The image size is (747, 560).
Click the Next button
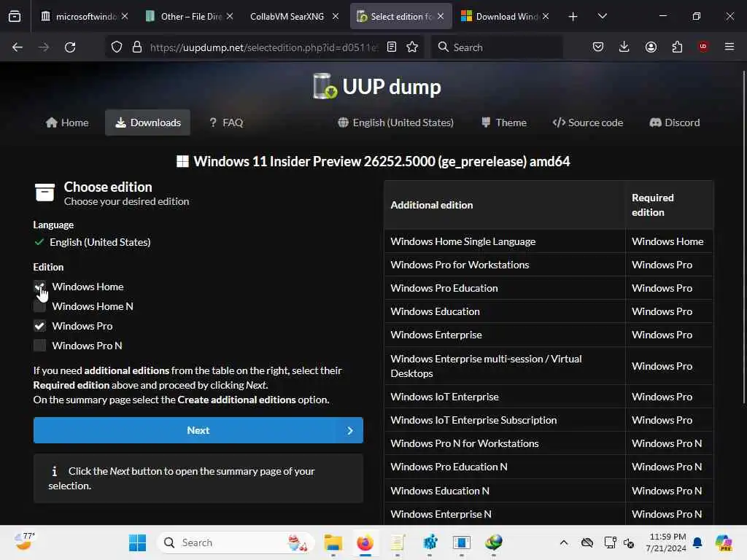pos(198,430)
